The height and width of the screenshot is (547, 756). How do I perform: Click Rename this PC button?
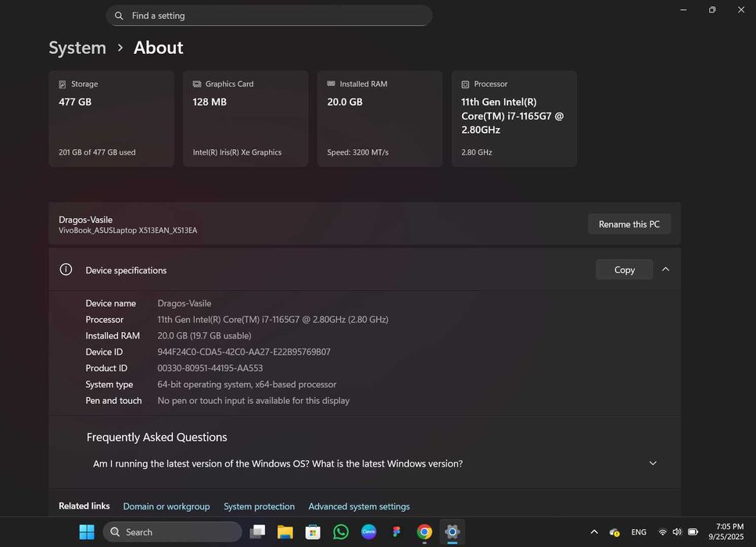coord(629,224)
